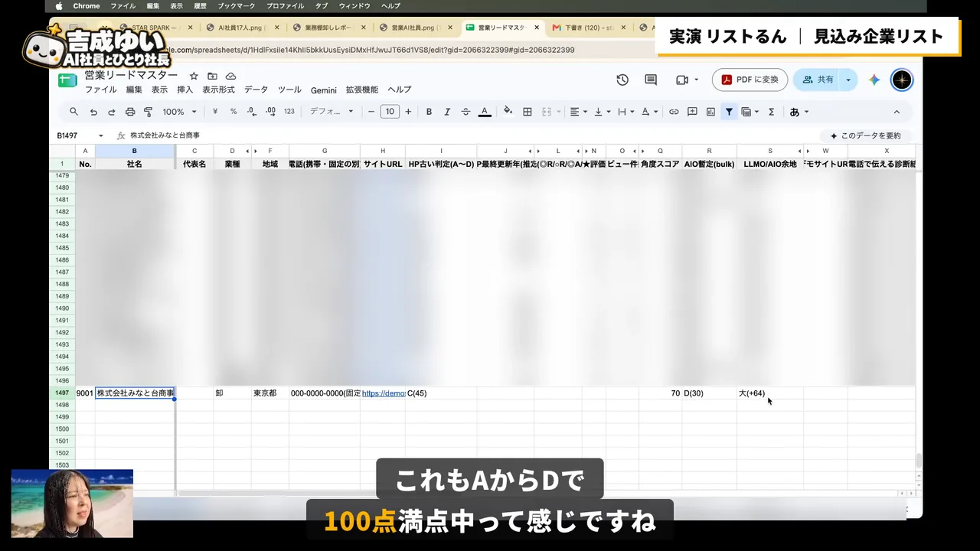The image size is (980, 551).
Task: Open the 編集 menu in Sheets
Action: pos(134,90)
